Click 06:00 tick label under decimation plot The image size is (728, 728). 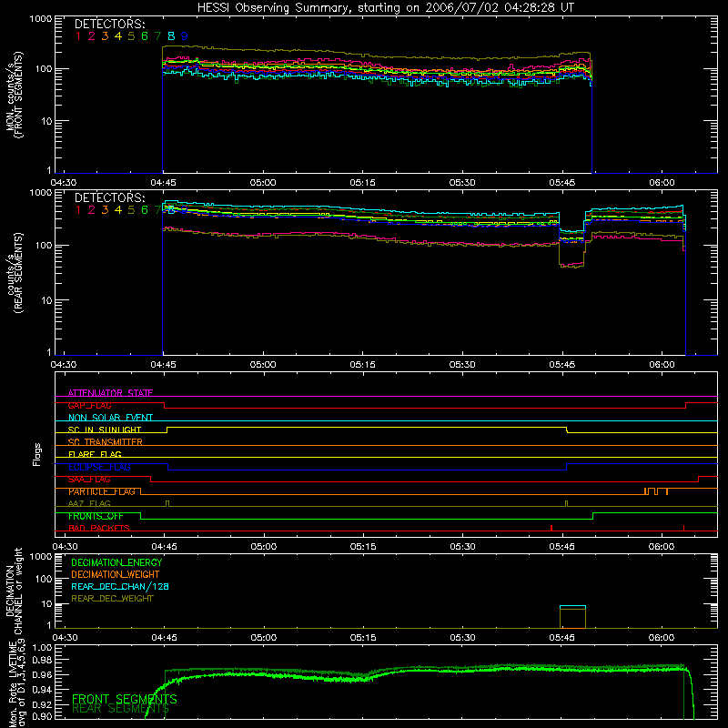click(x=662, y=638)
